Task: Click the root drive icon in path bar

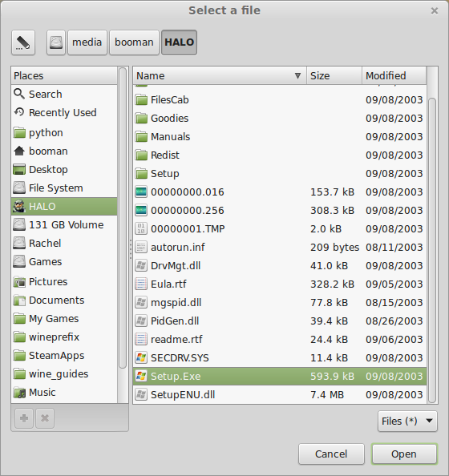Action: pyautogui.click(x=56, y=42)
